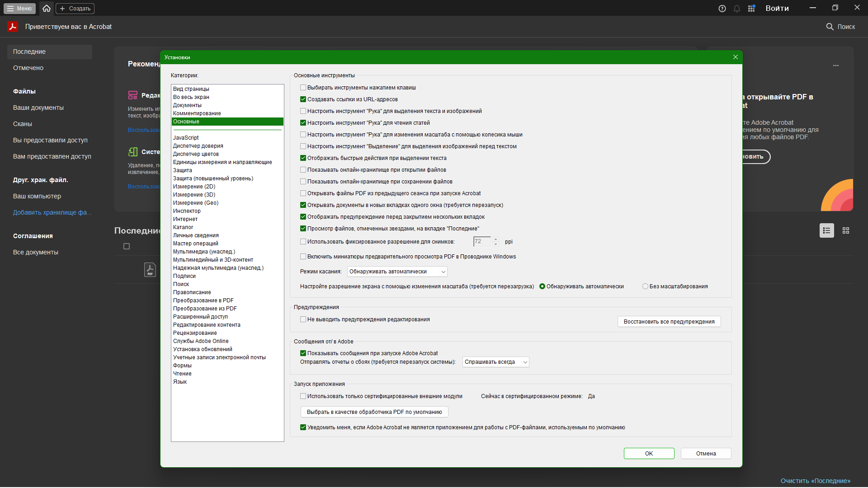The height and width of the screenshot is (488, 868).
Task: Switch to list view icon
Action: (x=826, y=230)
